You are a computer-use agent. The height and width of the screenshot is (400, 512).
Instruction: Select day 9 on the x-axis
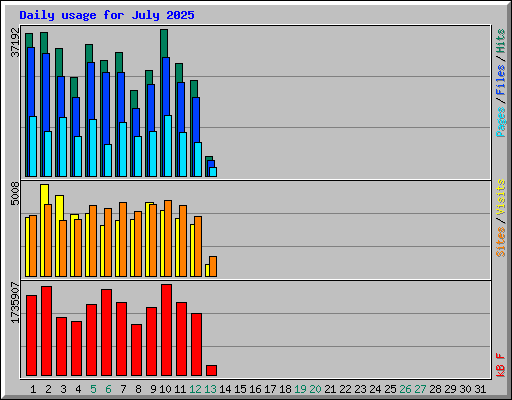(153, 389)
